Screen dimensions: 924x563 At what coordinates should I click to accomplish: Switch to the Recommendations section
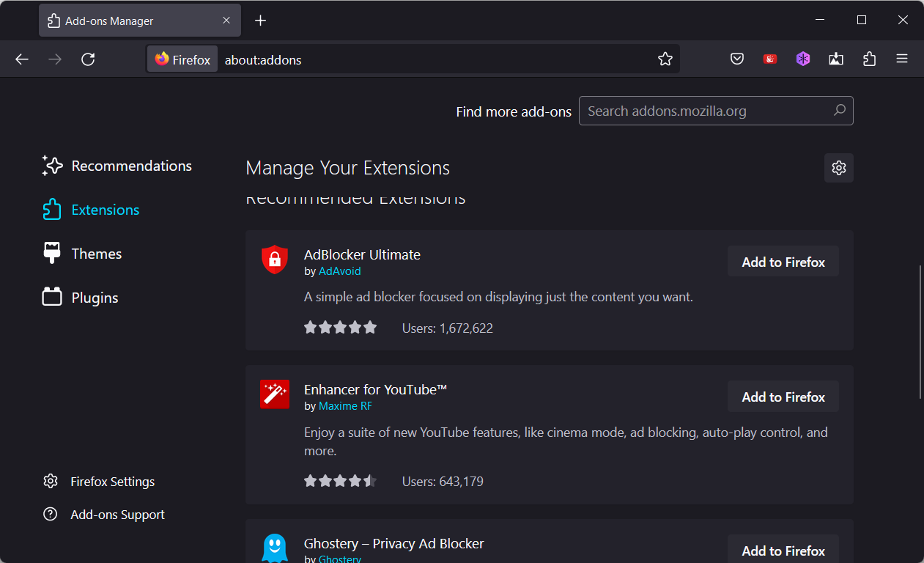(117, 166)
